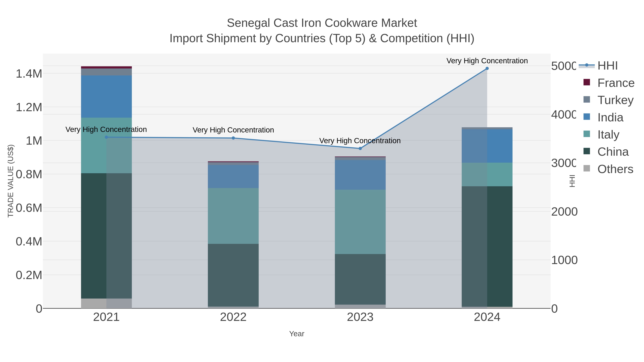This screenshot has width=644, height=362.
Task: Click the India blue legend swatch
Action: 587,117
